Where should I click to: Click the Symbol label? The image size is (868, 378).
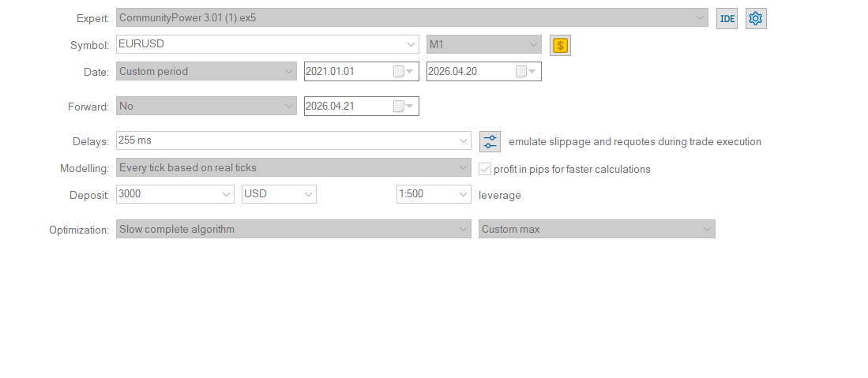click(x=90, y=46)
